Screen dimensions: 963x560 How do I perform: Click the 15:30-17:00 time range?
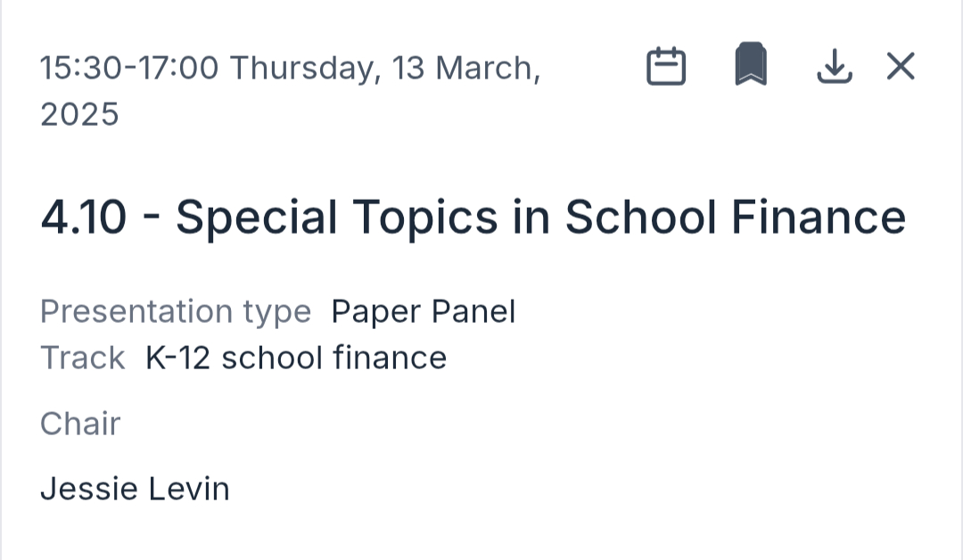point(129,68)
